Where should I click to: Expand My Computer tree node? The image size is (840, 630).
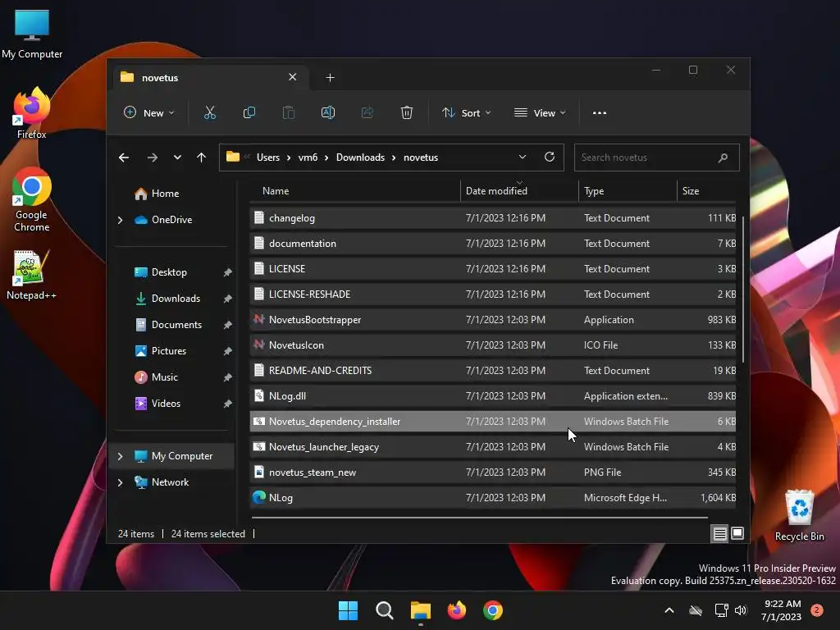pos(120,456)
